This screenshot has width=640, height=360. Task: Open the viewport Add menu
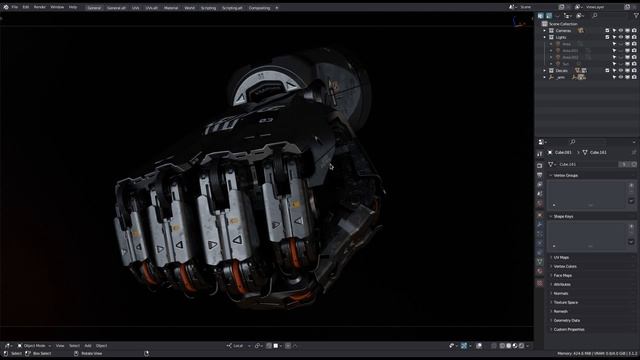pyautogui.click(x=88, y=346)
